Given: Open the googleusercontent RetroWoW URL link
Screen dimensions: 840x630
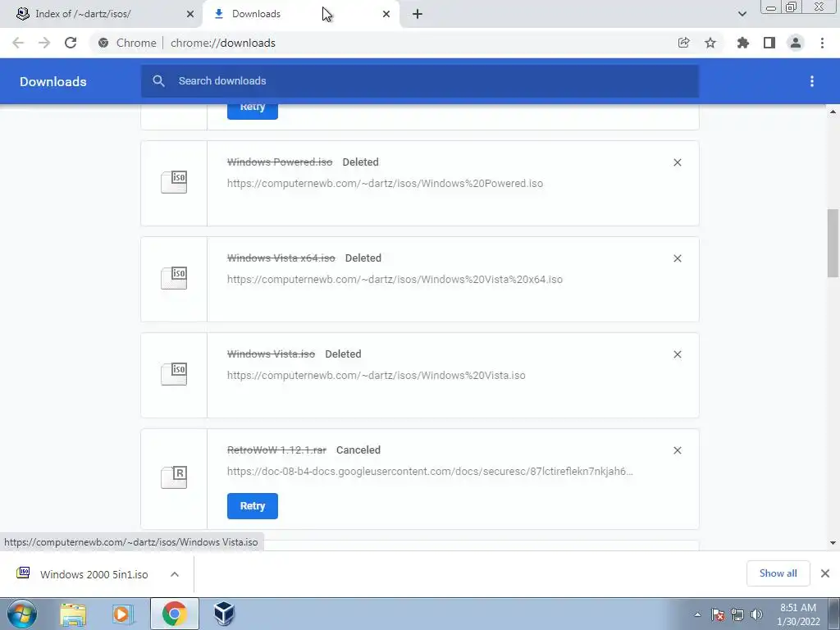Looking at the screenshot, I should (430, 472).
